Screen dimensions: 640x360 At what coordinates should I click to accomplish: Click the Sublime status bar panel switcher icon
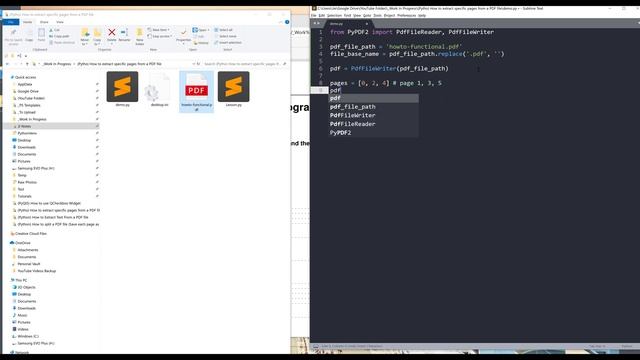(x=316, y=346)
